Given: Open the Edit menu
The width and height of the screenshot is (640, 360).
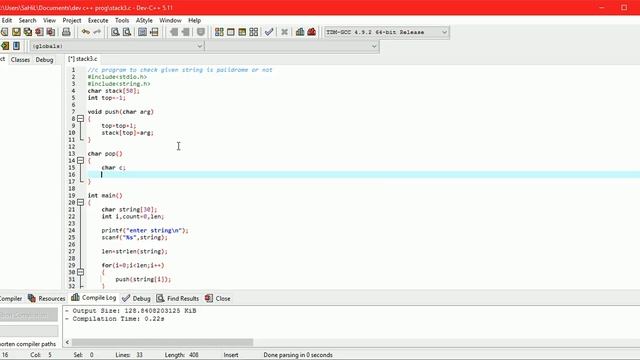Looking at the screenshot, I should pos(7,20).
